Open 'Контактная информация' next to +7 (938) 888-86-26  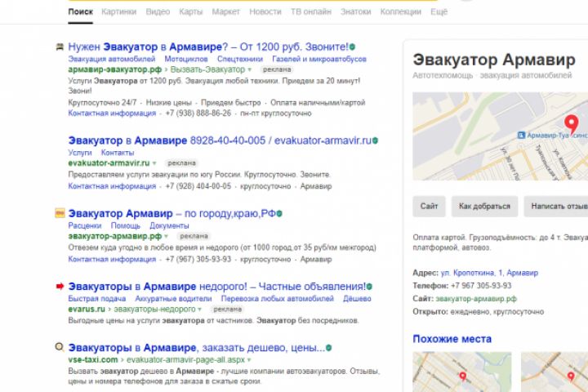112,114
